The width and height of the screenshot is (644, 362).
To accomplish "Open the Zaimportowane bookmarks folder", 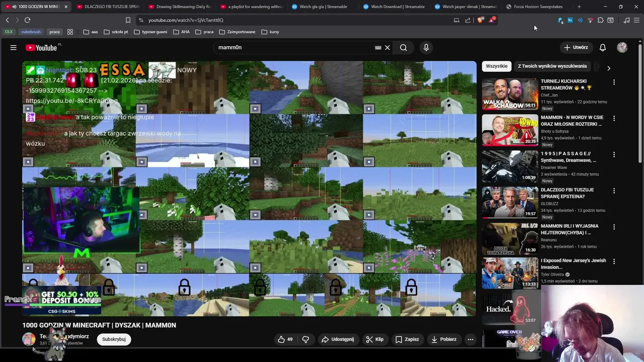I will pos(236,32).
